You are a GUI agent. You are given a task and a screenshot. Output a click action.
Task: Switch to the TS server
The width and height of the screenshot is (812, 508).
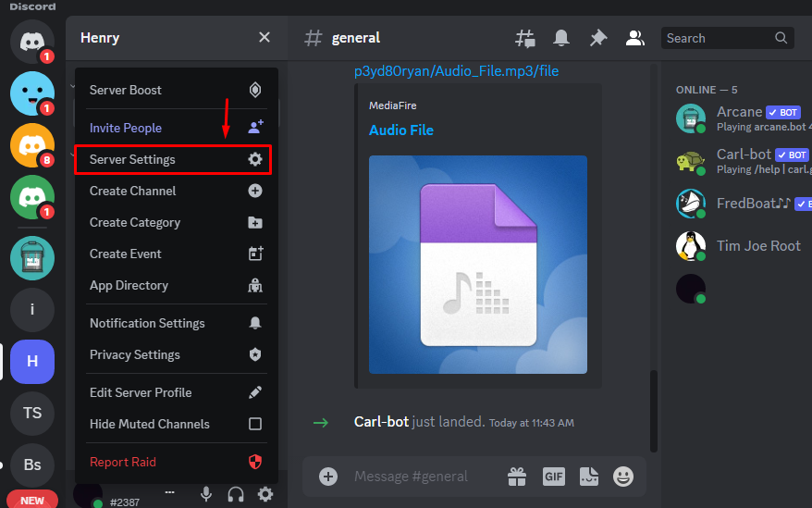coord(32,414)
